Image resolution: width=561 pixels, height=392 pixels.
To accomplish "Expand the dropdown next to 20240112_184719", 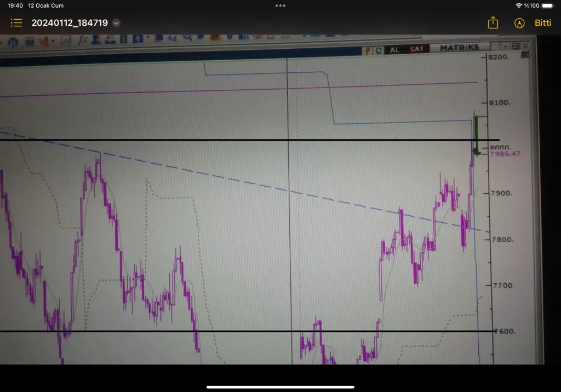I will click(116, 23).
